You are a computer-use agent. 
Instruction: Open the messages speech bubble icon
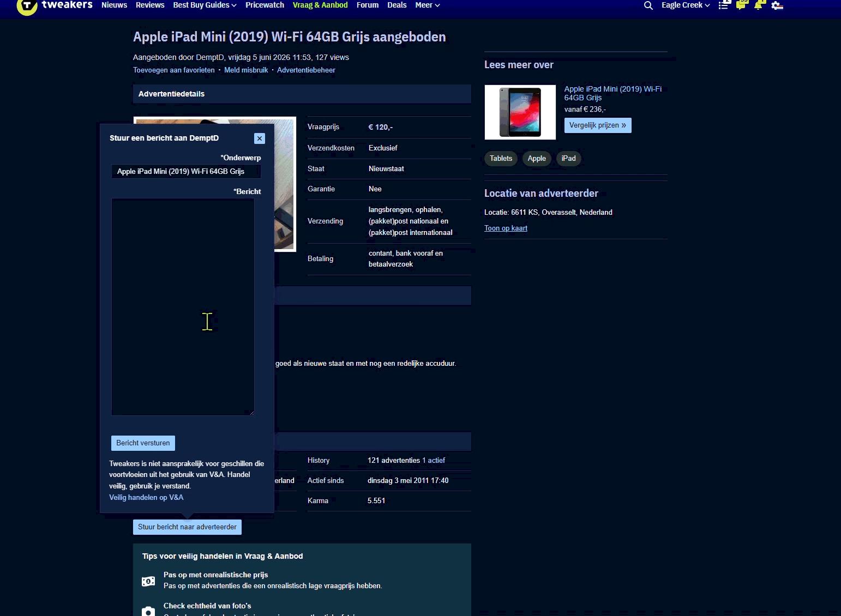click(x=741, y=5)
